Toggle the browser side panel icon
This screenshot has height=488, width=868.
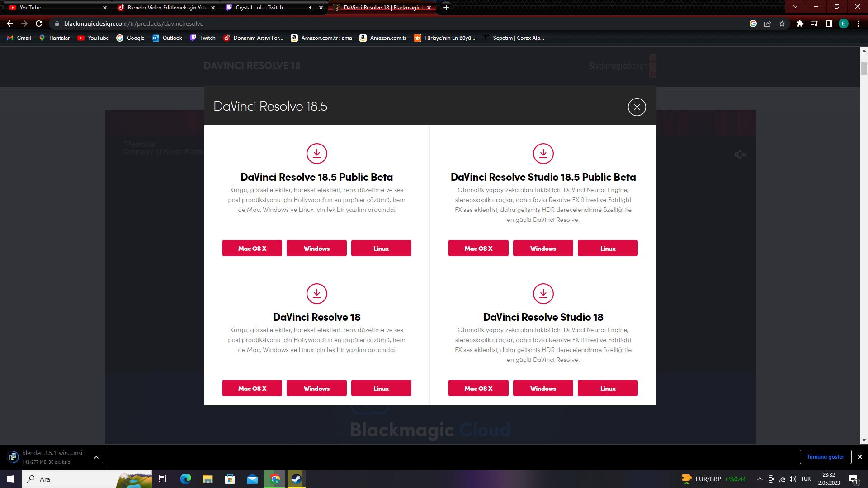pos(829,23)
